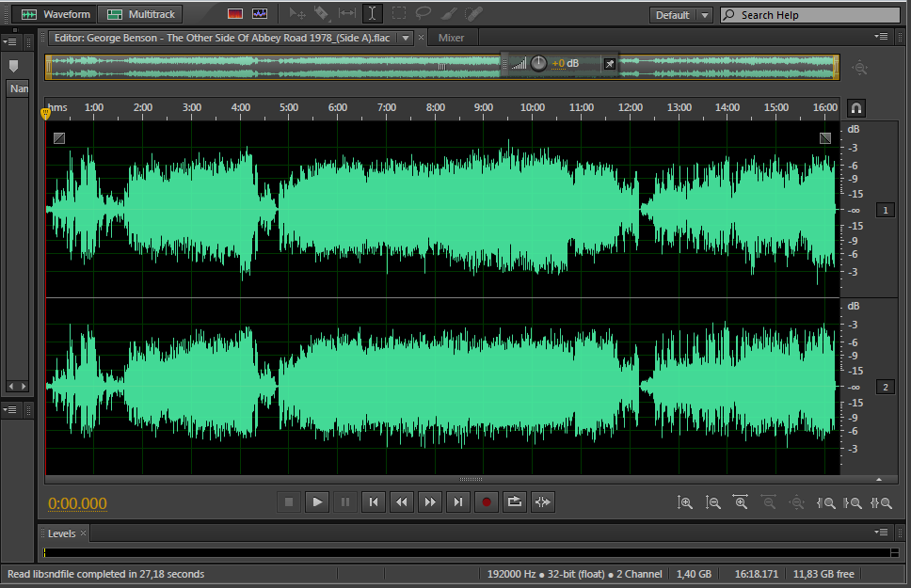911x588 pixels.
Task: Zoom out time
Action: (x=769, y=502)
